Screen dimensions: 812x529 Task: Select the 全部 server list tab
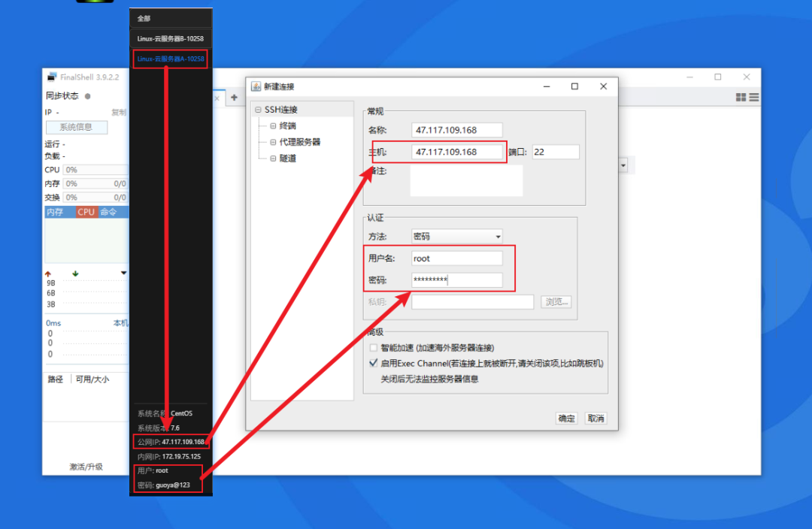(x=171, y=19)
